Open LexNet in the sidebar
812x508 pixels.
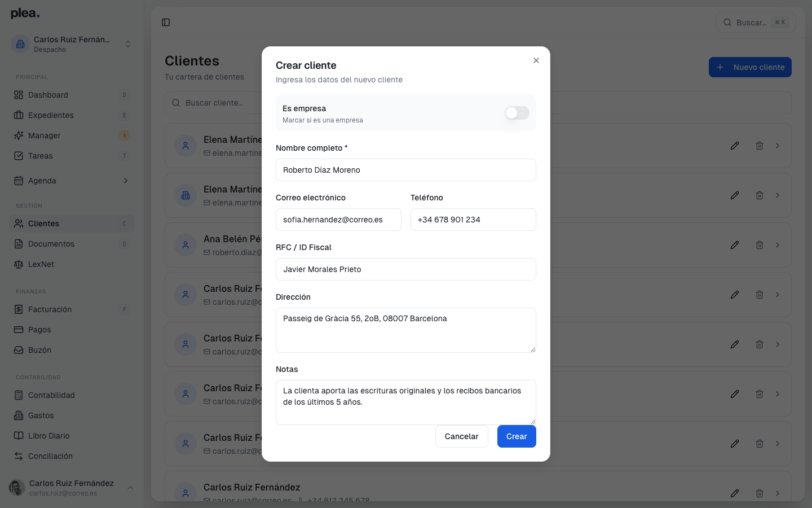72,264
